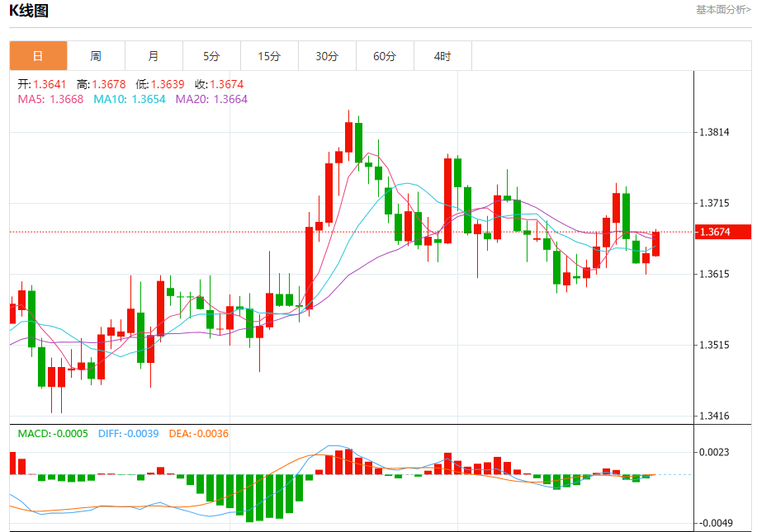Switch to the 周 weekly tab
The height and width of the screenshot is (532, 757).
click(x=96, y=56)
